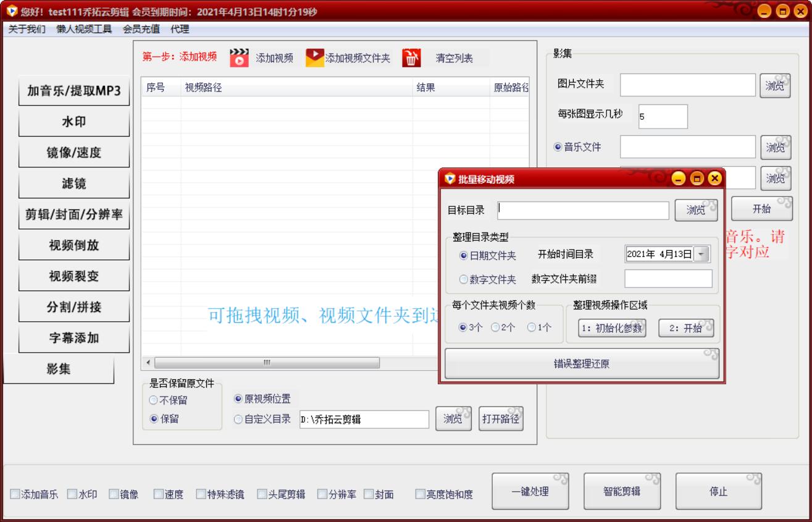Maximize the 批量移动视频 dialog
The width and height of the screenshot is (812, 522).
coord(697,179)
